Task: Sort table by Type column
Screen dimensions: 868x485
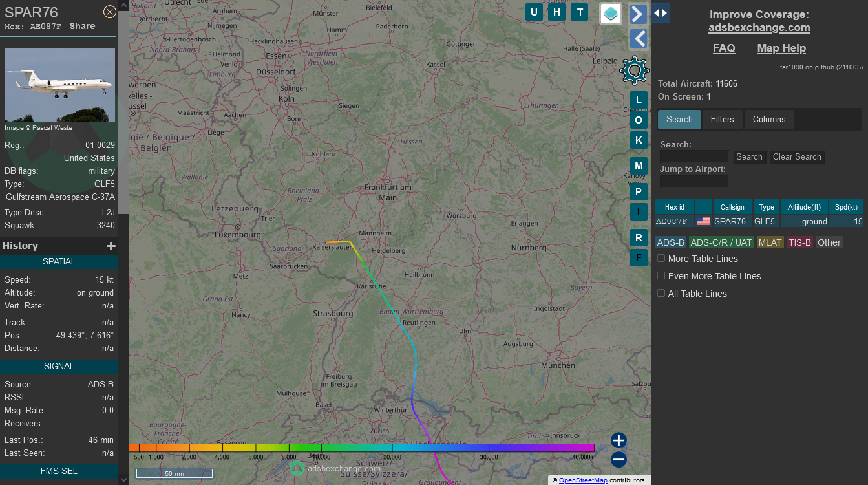Action: click(767, 207)
